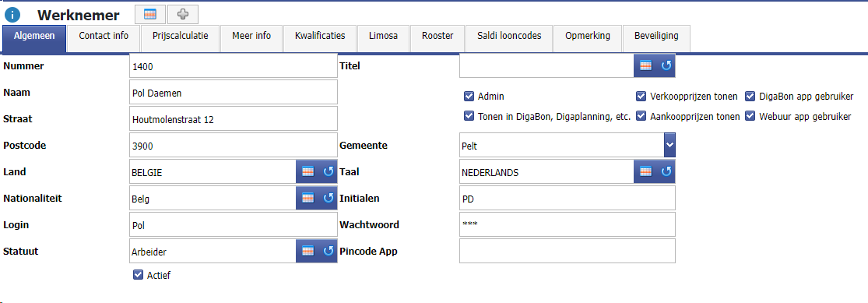The image size is (868, 303).
Task: Reset the Land field with the refresh icon
Action: click(329, 172)
